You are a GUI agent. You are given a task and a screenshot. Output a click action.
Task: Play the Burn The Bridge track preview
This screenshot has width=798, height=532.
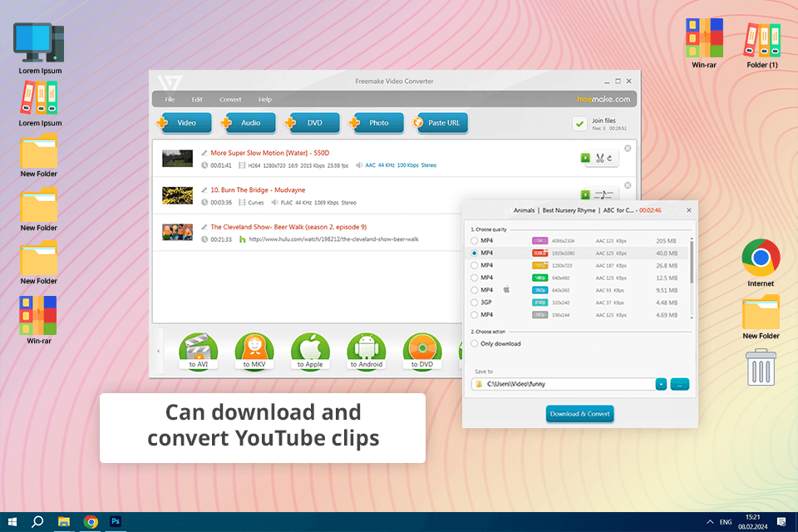(x=585, y=195)
